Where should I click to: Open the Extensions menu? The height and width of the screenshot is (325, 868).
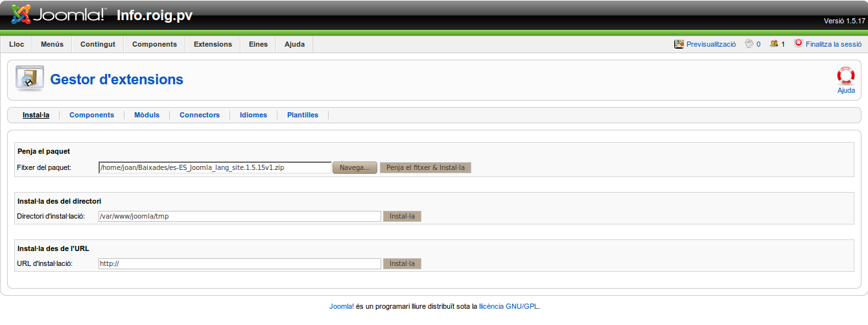tap(213, 44)
